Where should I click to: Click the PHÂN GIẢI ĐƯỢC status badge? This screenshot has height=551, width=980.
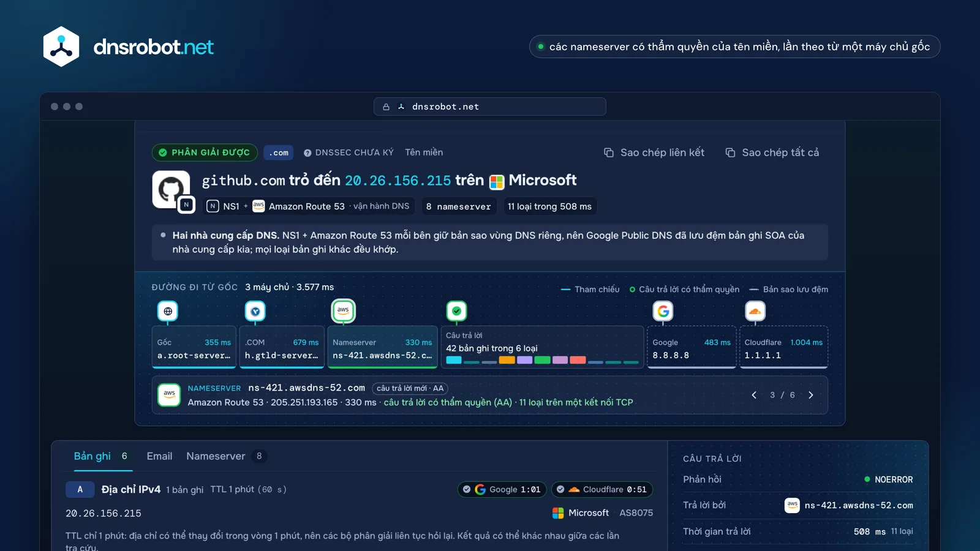[x=205, y=152]
